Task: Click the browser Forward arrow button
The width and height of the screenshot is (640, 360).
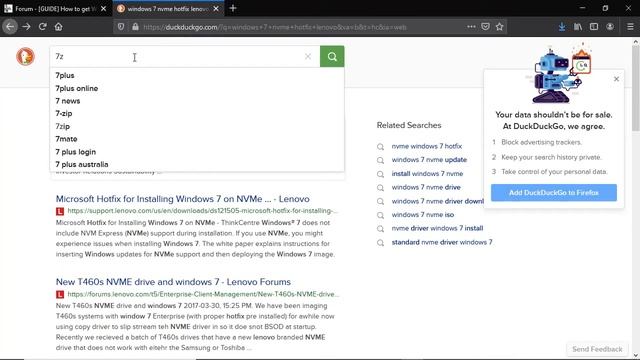Action: point(26,27)
